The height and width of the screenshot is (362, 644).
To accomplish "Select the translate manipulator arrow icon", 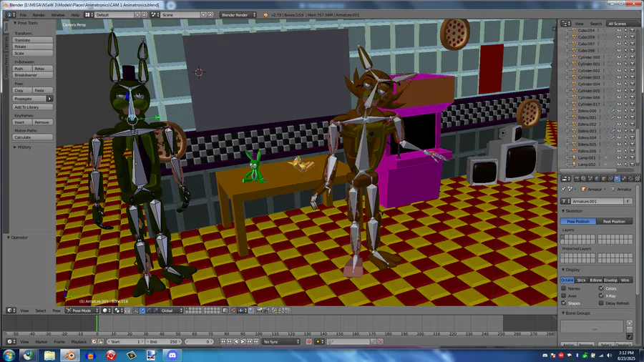I will [142, 310].
